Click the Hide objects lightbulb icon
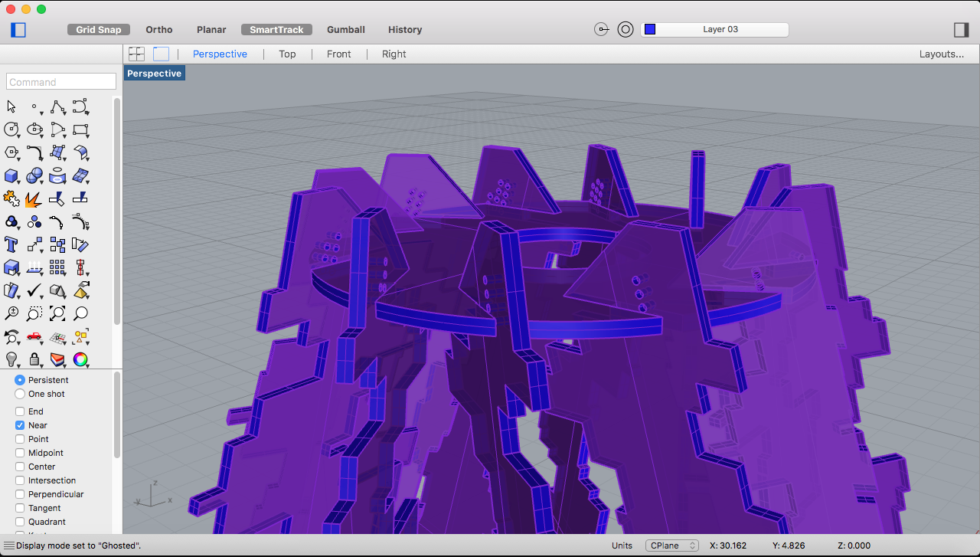Screen dimensions: 980x557 pos(11,359)
